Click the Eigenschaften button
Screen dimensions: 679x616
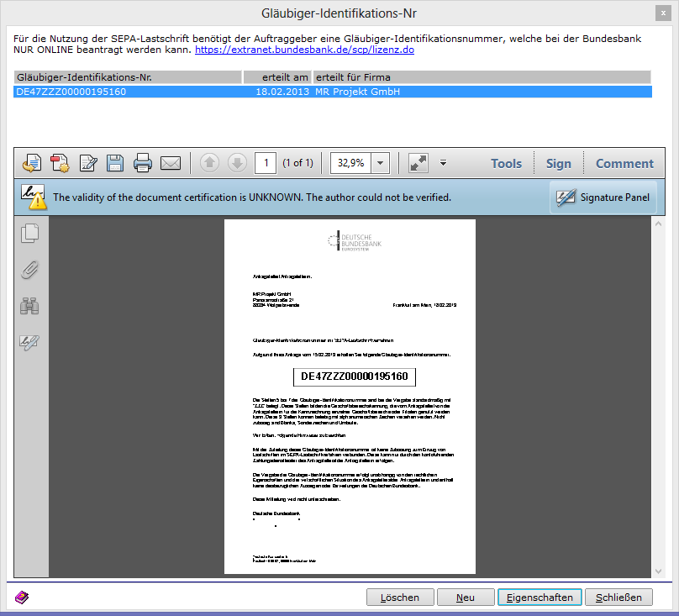pyautogui.click(x=540, y=598)
